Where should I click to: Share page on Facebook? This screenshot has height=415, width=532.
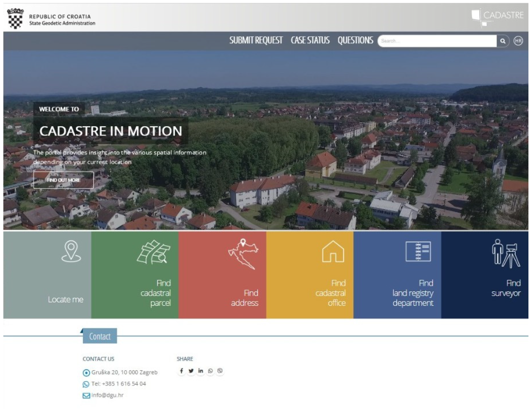(x=181, y=371)
